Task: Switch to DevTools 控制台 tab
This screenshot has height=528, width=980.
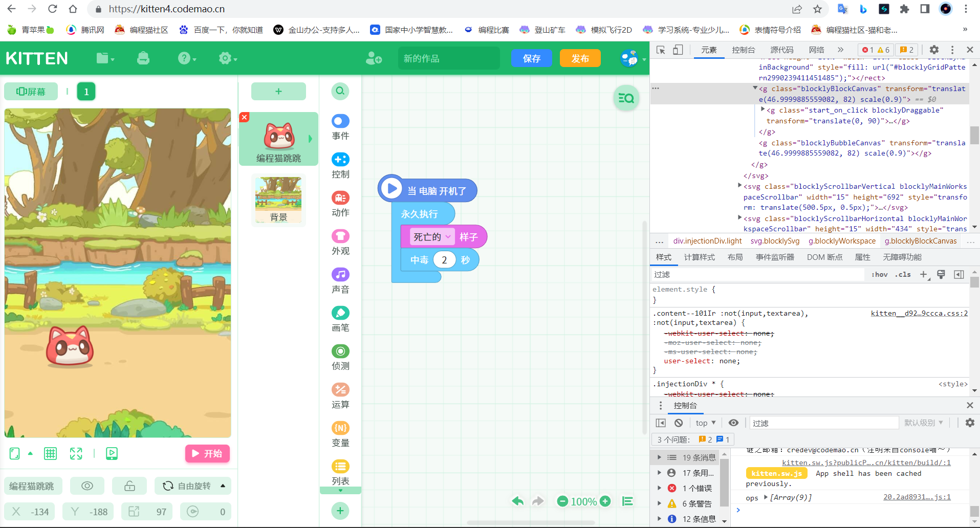Action: [743, 50]
